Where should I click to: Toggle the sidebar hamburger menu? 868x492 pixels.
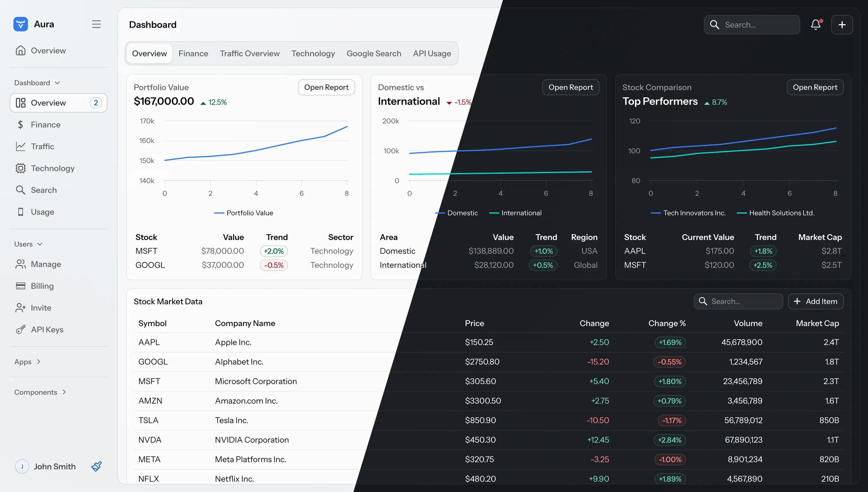[96, 24]
